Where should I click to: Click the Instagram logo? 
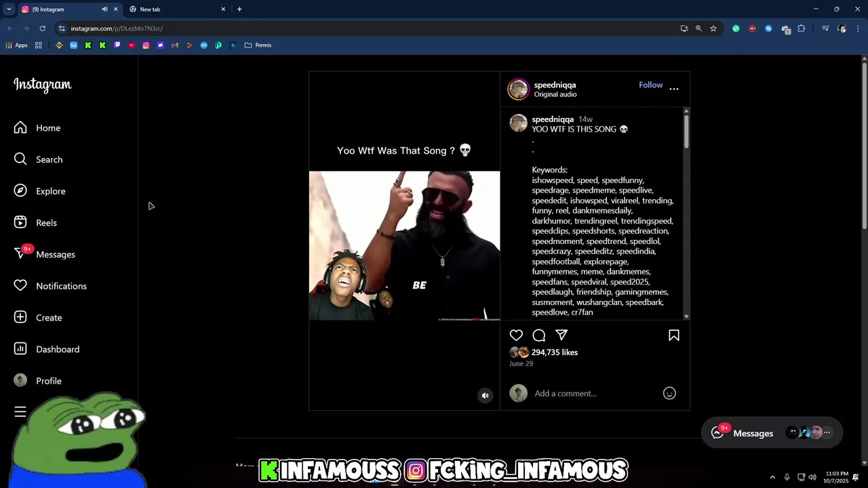[42, 85]
